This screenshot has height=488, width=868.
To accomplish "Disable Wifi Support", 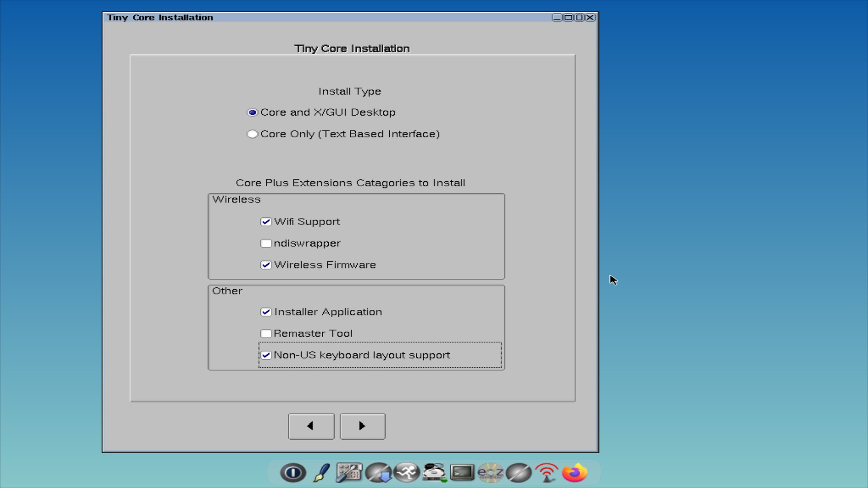I will point(266,221).
